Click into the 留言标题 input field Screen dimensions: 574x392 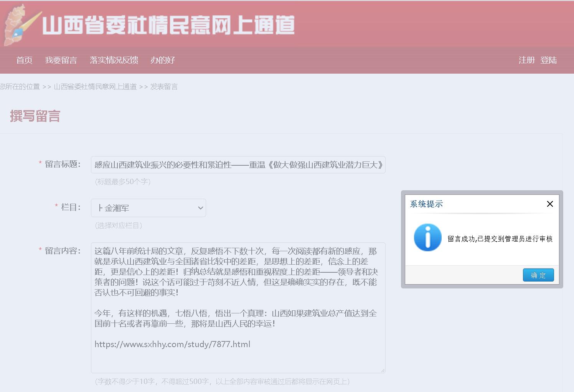pyautogui.click(x=238, y=165)
